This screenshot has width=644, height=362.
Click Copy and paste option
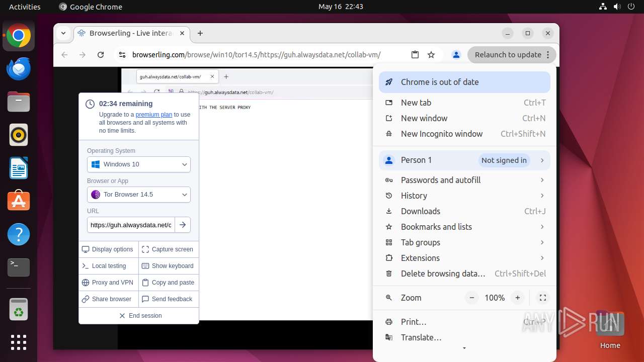(169, 283)
